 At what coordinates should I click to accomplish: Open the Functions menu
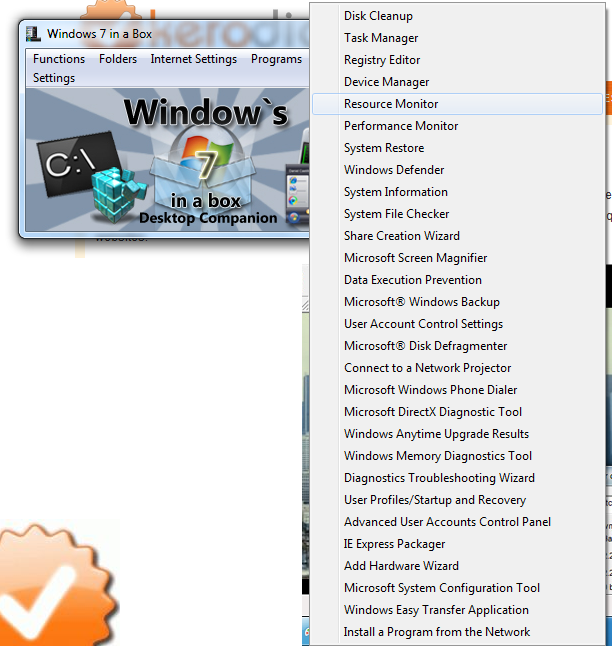pyautogui.click(x=59, y=59)
